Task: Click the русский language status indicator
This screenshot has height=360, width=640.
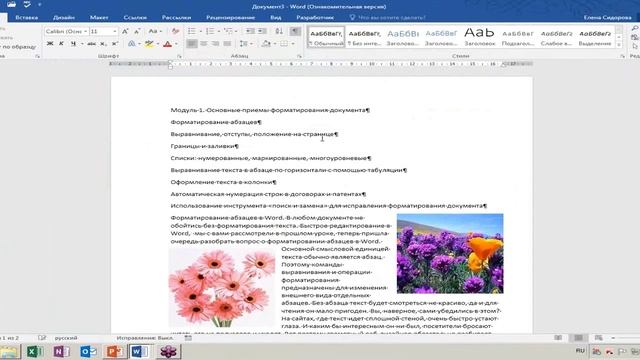Action: [x=66, y=338]
